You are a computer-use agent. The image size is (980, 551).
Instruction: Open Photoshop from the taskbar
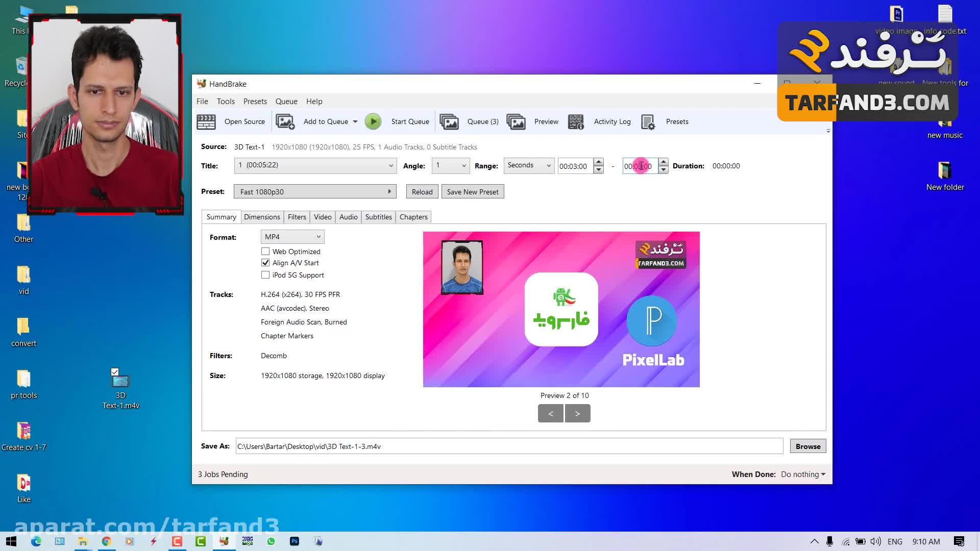(x=295, y=541)
